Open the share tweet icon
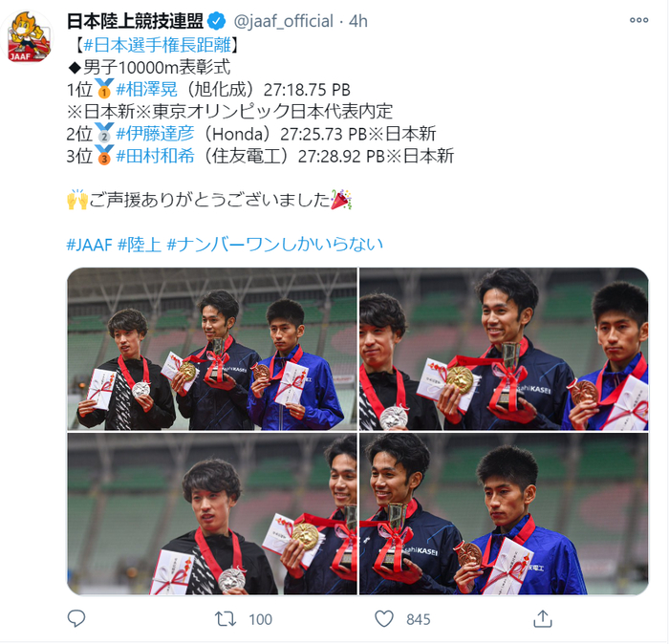This screenshot has width=669, height=644. point(543,619)
